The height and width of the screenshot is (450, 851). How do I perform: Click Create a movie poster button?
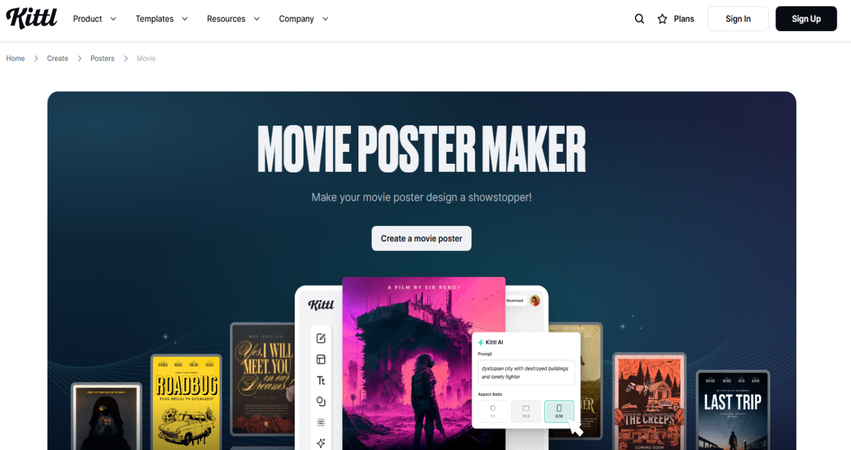coord(421,238)
